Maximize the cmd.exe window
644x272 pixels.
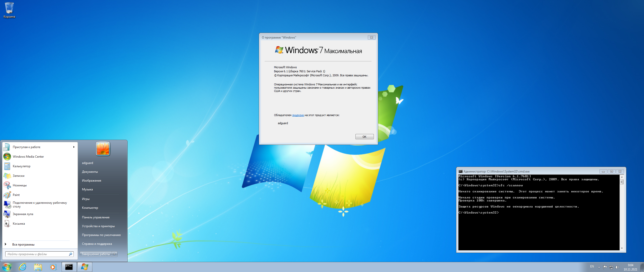[x=612, y=172]
